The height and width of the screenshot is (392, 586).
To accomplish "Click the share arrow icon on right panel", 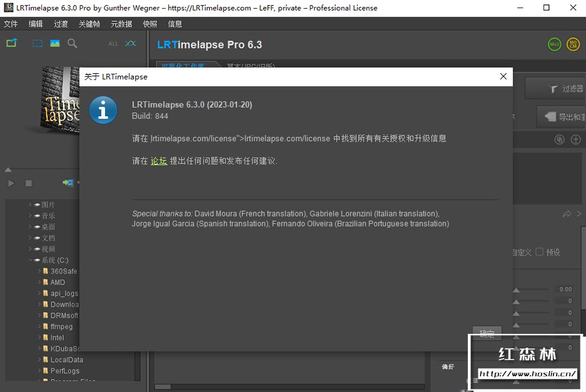I will click(x=567, y=214).
